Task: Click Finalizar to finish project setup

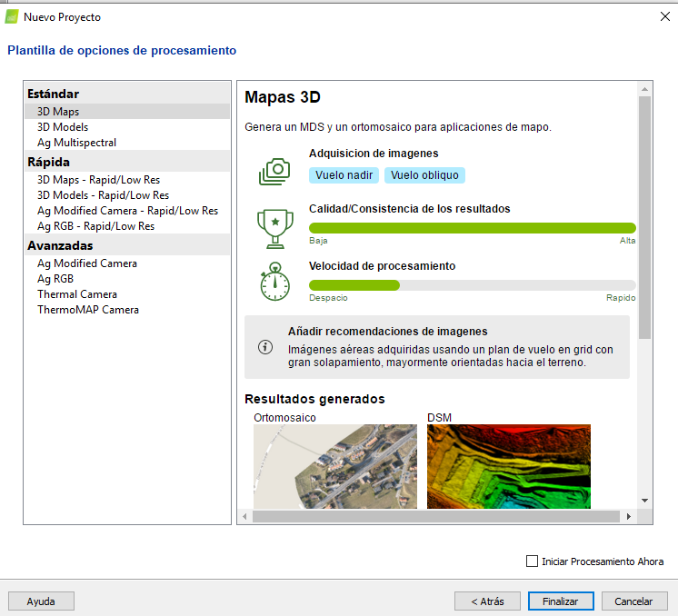Action: coord(561,601)
